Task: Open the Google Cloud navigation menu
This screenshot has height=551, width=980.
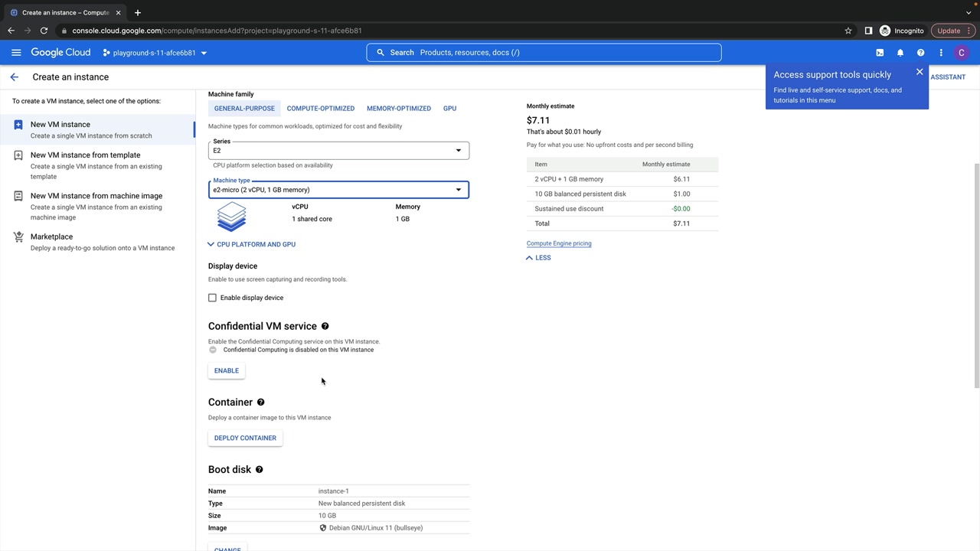Action: pos(16,53)
